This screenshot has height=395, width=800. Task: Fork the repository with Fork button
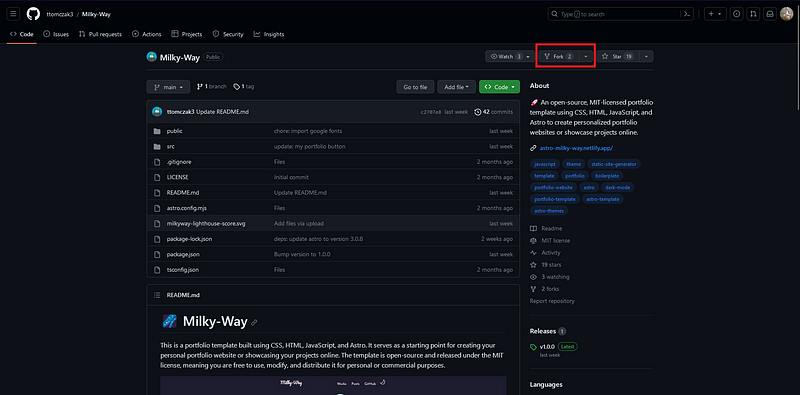559,57
